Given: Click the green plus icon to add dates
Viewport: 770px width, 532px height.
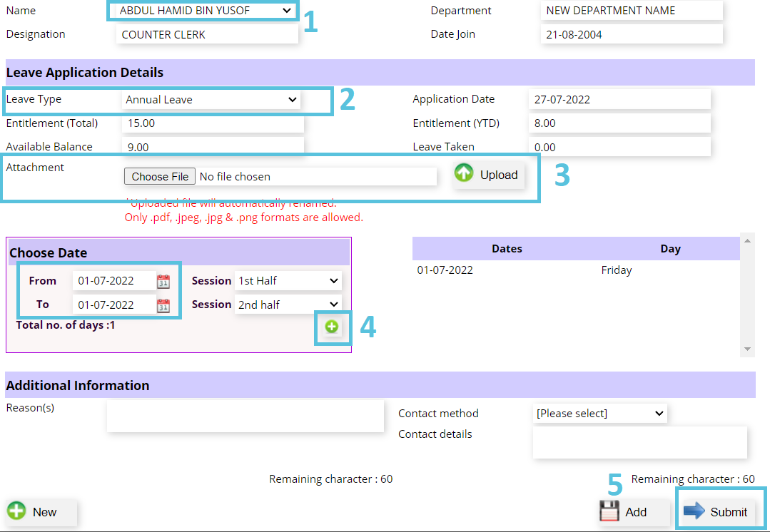Looking at the screenshot, I should click(331, 327).
